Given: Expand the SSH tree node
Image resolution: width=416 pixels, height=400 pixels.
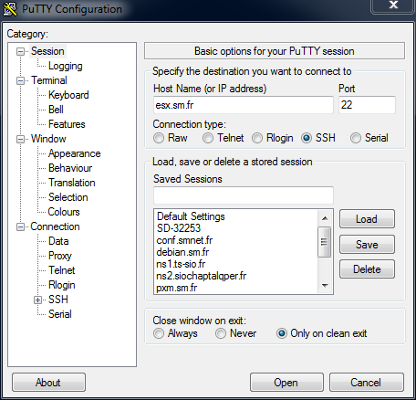Looking at the screenshot, I should click(x=38, y=300).
